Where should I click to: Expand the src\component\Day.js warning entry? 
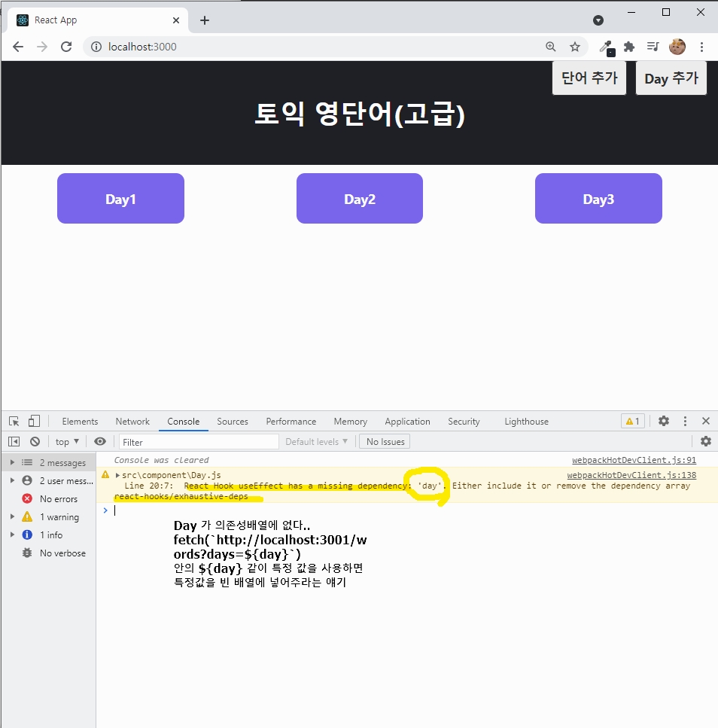(x=118, y=475)
